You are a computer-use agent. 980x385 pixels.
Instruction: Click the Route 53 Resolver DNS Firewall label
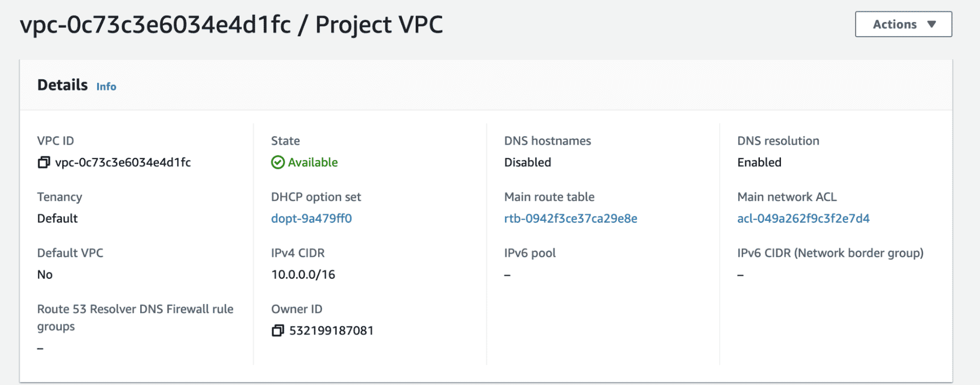click(x=135, y=309)
